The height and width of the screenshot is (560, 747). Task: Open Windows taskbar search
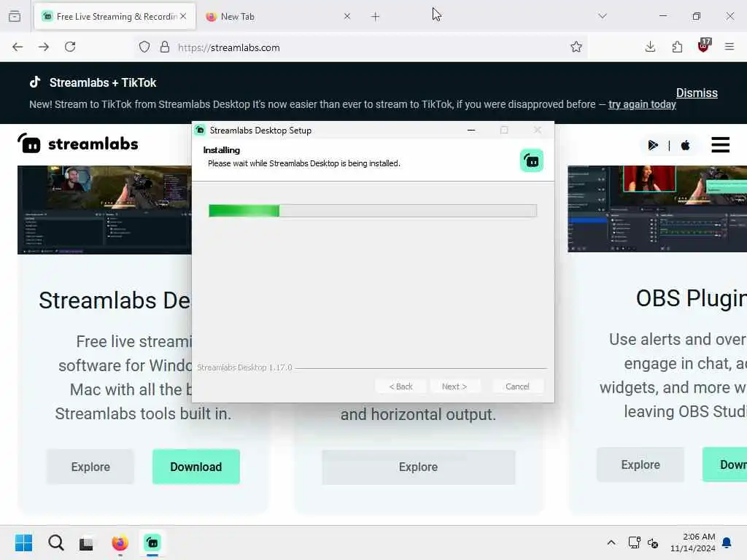click(55, 542)
